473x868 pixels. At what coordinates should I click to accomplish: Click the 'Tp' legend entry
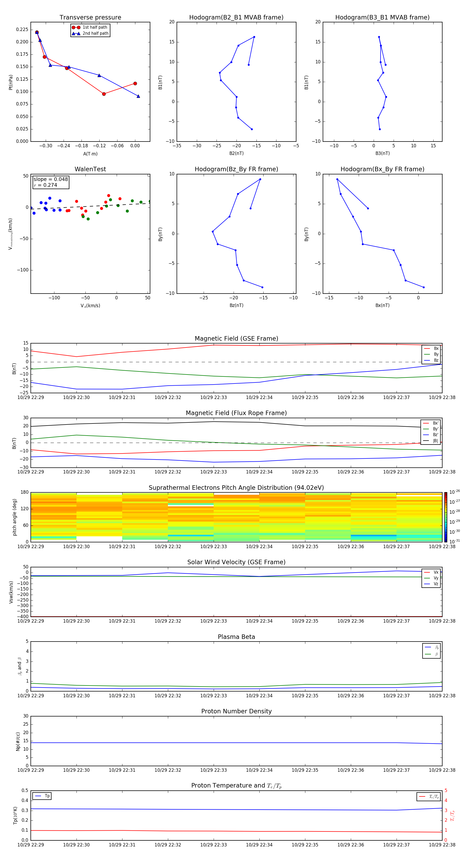click(42, 796)
